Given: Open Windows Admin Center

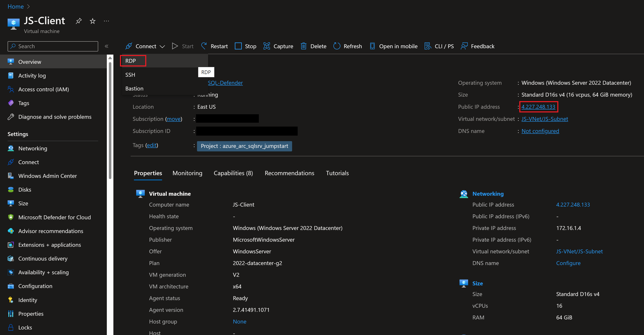Looking at the screenshot, I should pos(53,176).
